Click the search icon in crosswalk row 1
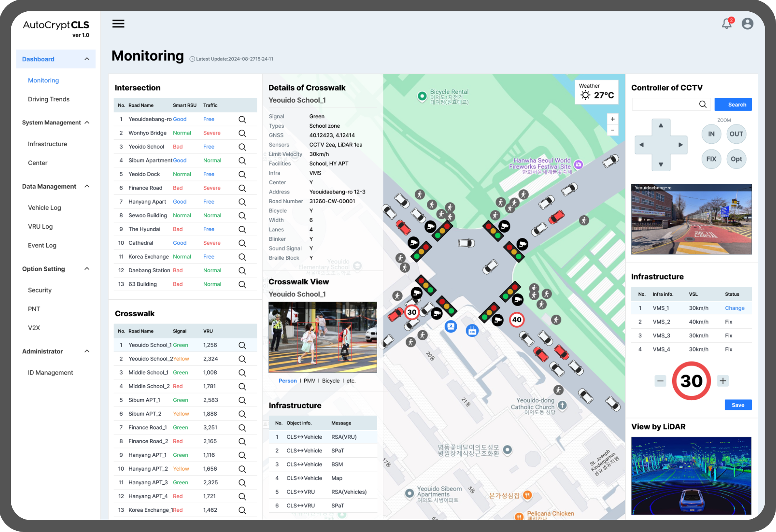Screen dimensions: 776x532 tap(244, 345)
